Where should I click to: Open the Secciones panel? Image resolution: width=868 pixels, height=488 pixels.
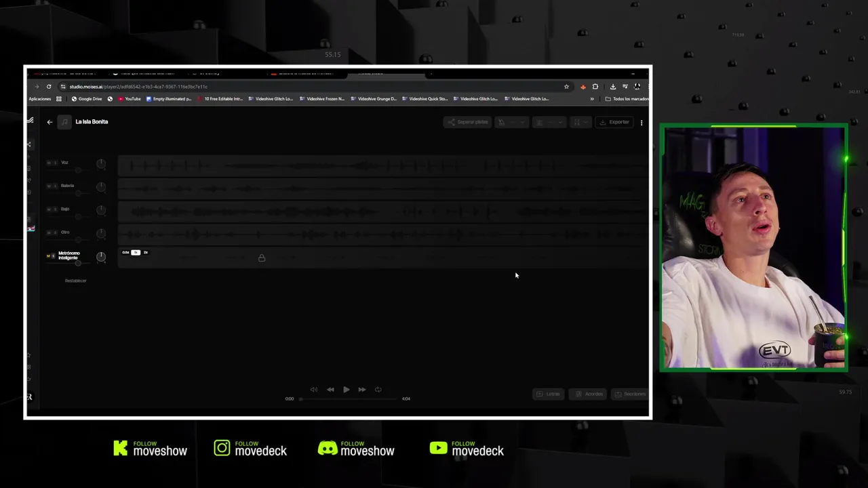[x=629, y=394]
